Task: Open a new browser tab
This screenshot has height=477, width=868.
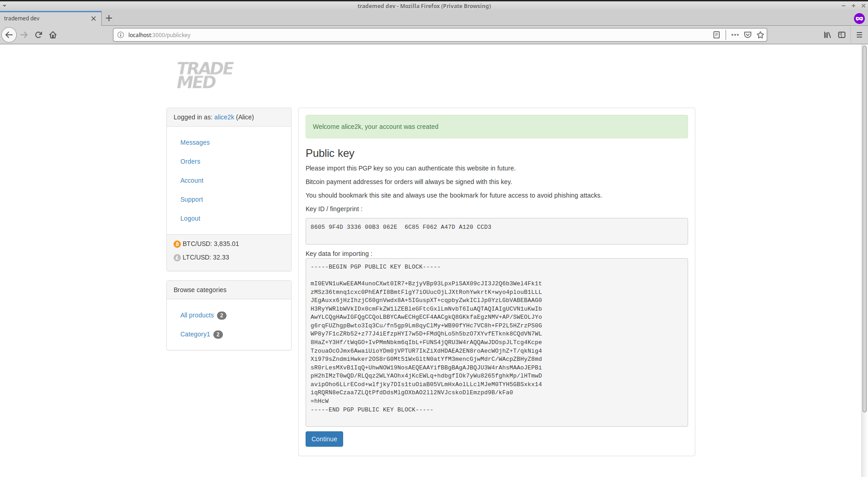Action: [x=109, y=19]
